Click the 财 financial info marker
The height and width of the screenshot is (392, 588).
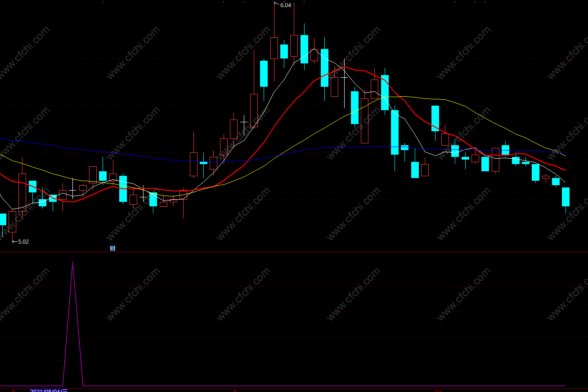tap(112, 249)
